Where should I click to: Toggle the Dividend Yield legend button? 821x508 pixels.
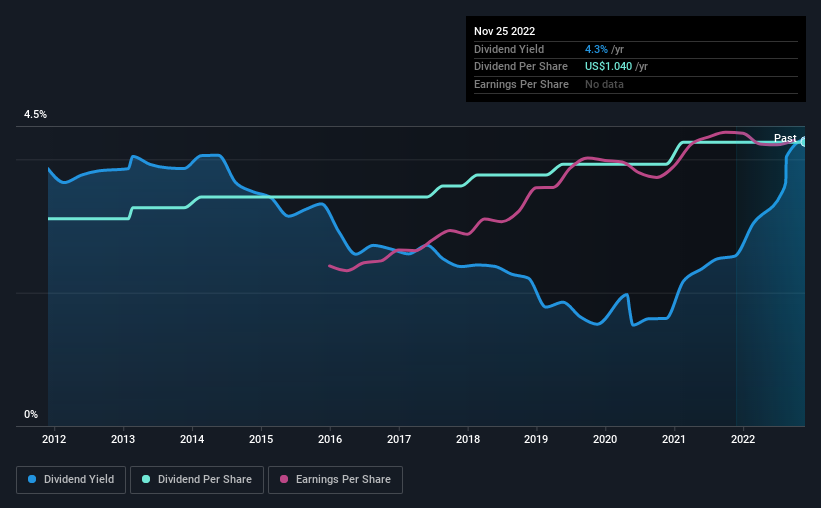click(71, 479)
